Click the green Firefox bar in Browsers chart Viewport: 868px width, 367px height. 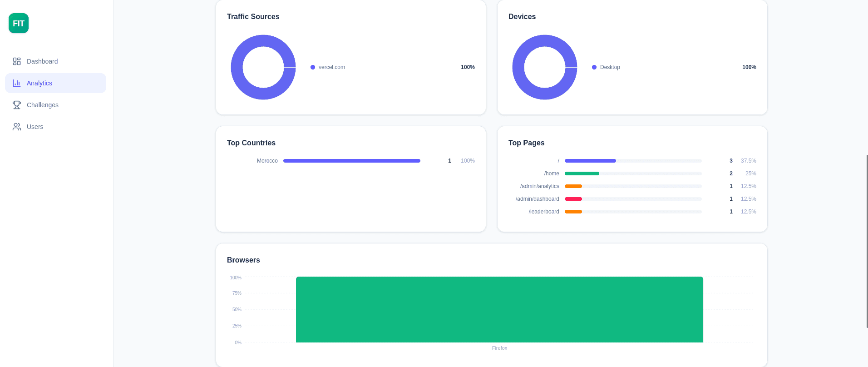click(x=499, y=309)
